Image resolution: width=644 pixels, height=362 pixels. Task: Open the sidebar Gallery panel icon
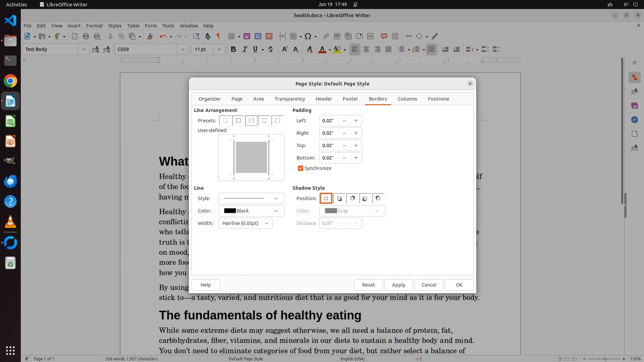634,106
